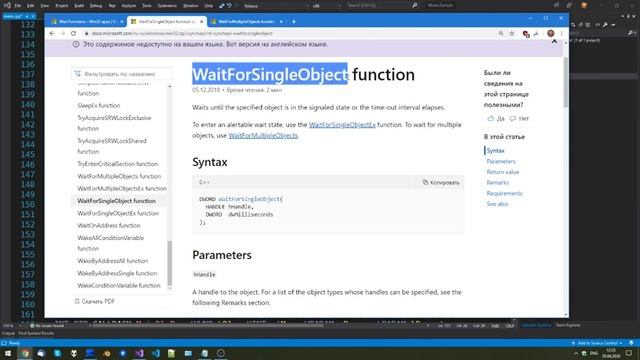Open WakeConditionVariable function in sidebar
Viewport: 640px width, 360px height.
click(x=119, y=285)
